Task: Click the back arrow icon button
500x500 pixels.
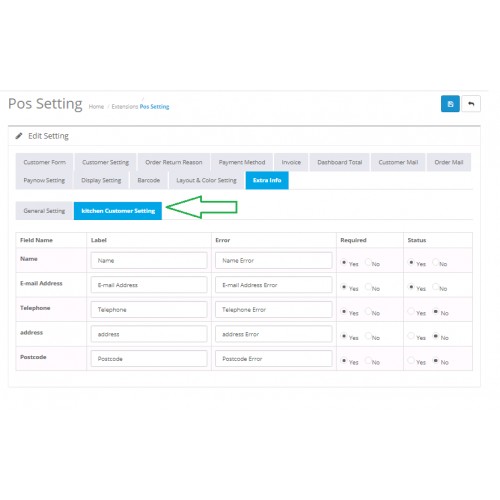Action: 471,104
